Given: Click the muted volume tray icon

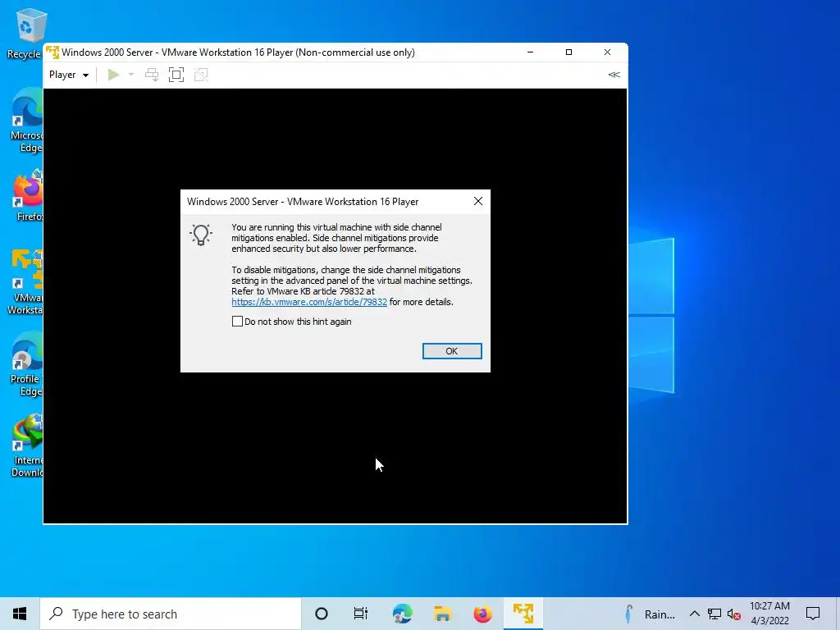Looking at the screenshot, I should tap(734, 614).
